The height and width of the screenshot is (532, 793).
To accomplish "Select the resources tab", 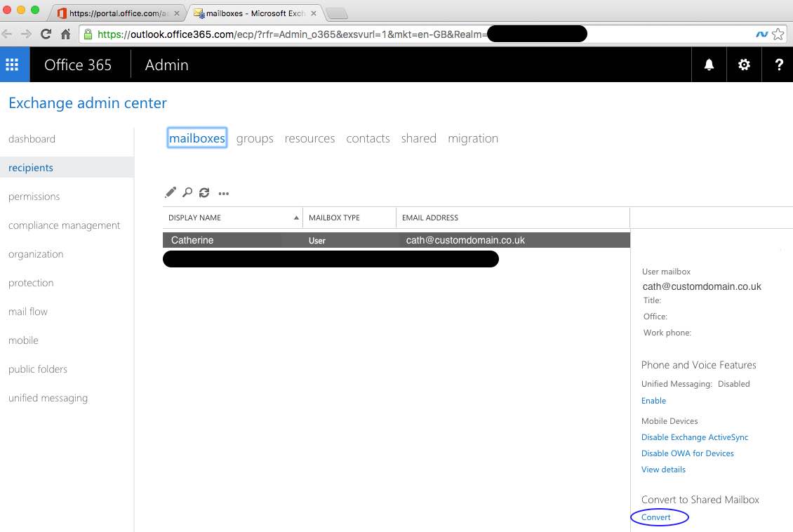I will (x=309, y=138).
